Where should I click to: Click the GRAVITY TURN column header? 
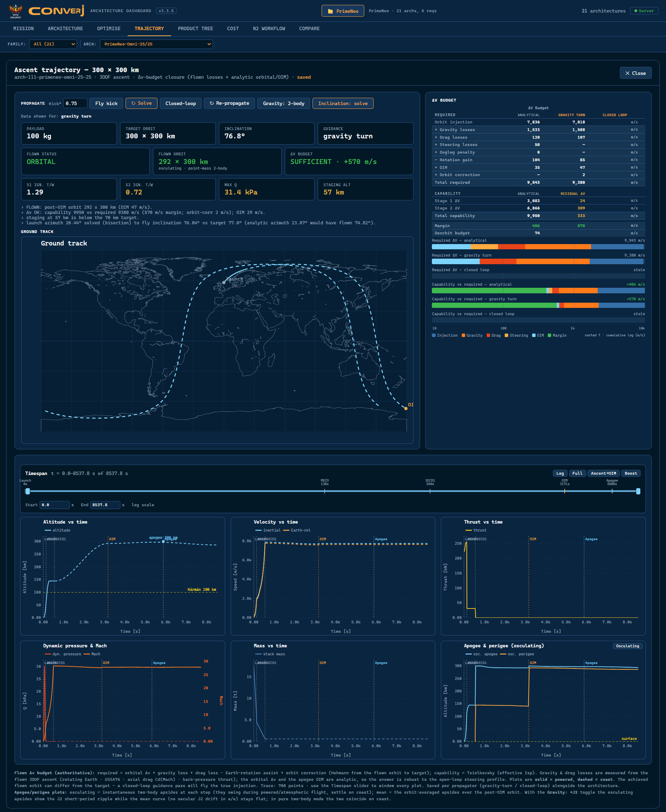(x=571, y=115)
